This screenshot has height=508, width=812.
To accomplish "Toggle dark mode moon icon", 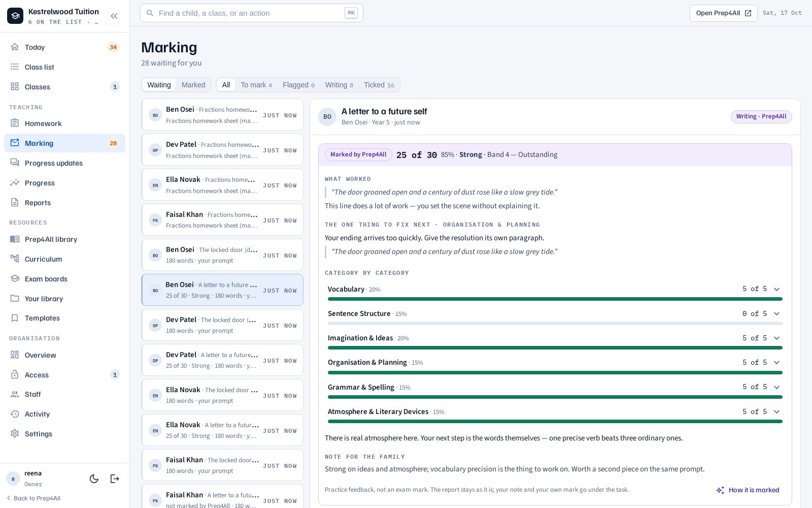I will pos(94,479).
